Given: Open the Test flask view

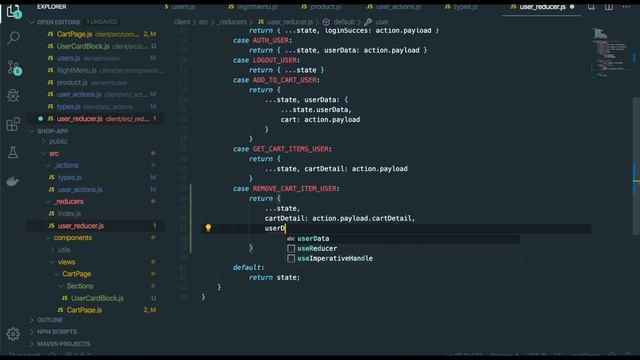Looking at the screenshot, I should coord(13,153).
